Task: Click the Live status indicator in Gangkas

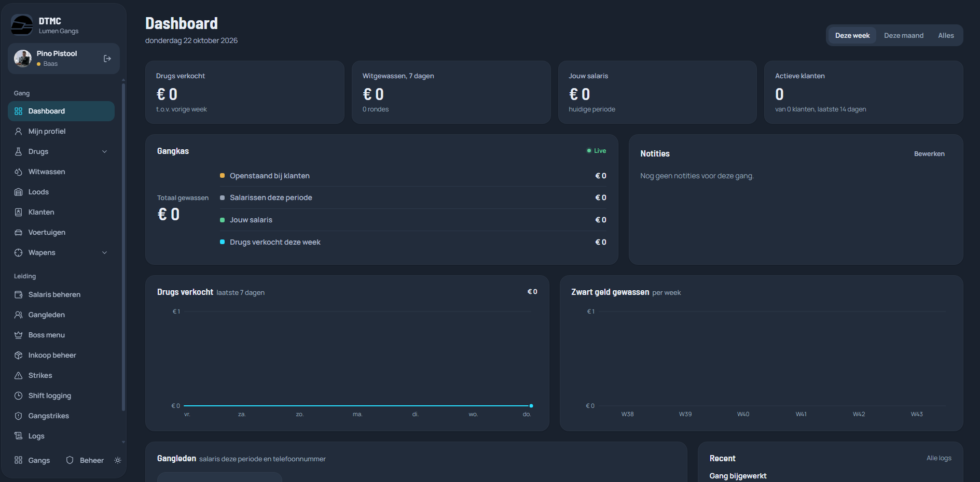Action: click(596, 151)
